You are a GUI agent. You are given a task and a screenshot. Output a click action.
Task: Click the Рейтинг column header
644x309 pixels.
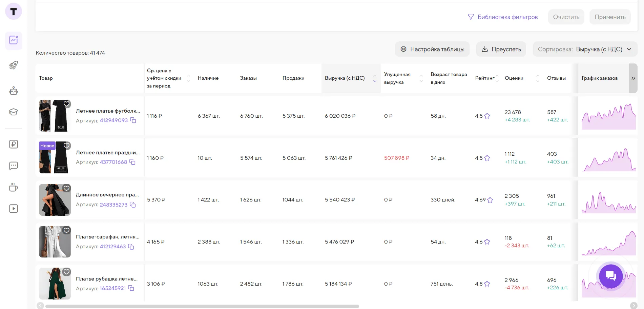(x=484, y=78)
